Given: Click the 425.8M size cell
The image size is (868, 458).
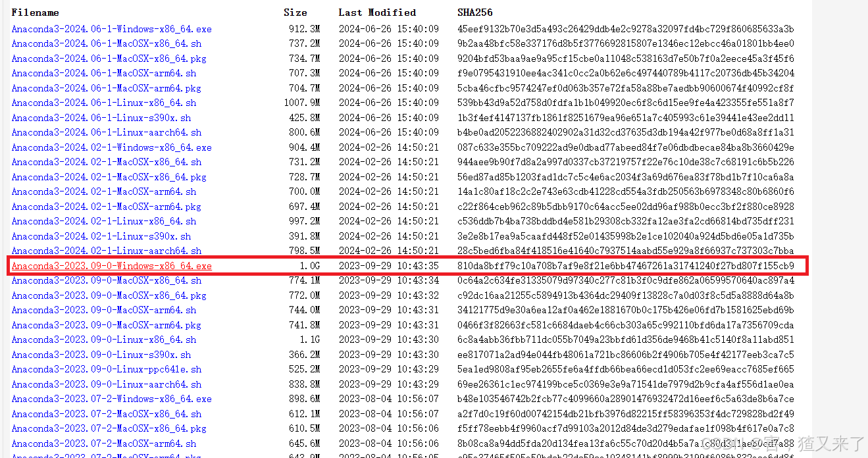Looking at the screenshot, I should tap(305, 118).
